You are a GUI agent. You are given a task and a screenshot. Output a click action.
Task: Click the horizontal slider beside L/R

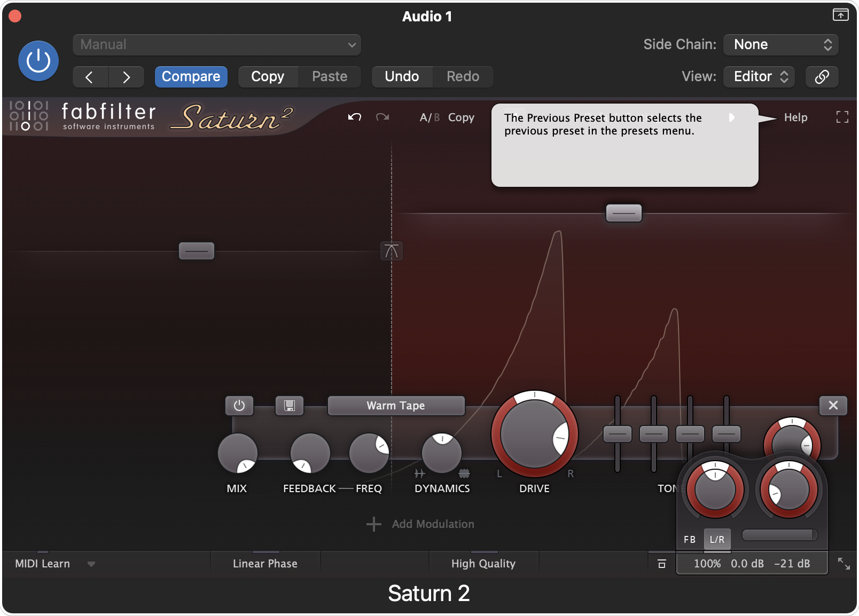(x=779, y=535)
